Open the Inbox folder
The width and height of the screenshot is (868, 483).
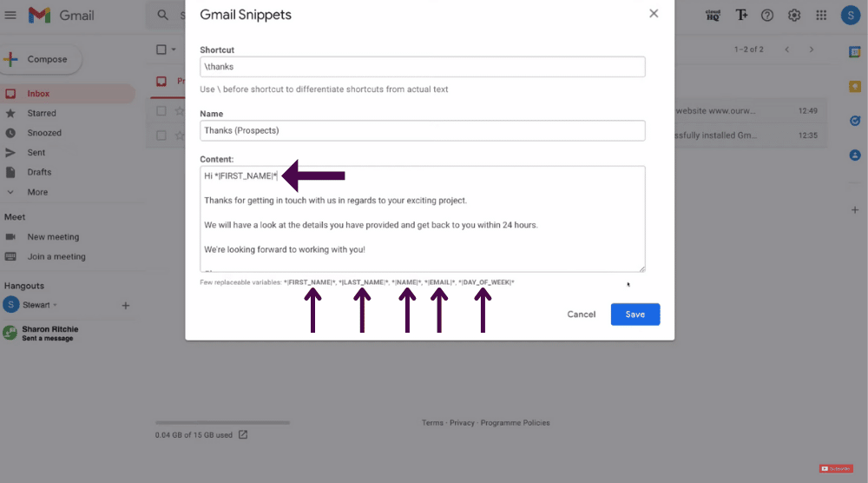coord(68,94)
